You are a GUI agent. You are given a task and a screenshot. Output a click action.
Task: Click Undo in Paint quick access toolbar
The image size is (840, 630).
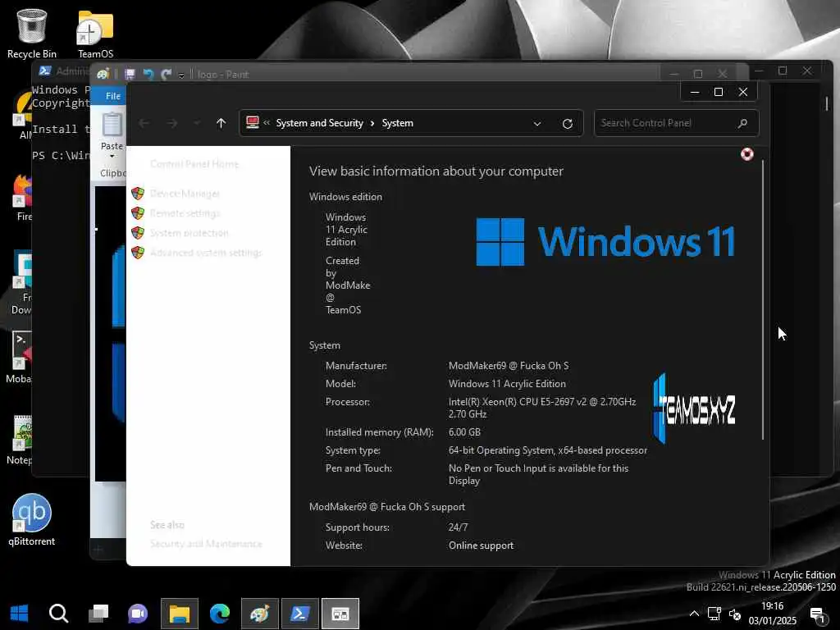pyautogui.click(x=148, y=74)
